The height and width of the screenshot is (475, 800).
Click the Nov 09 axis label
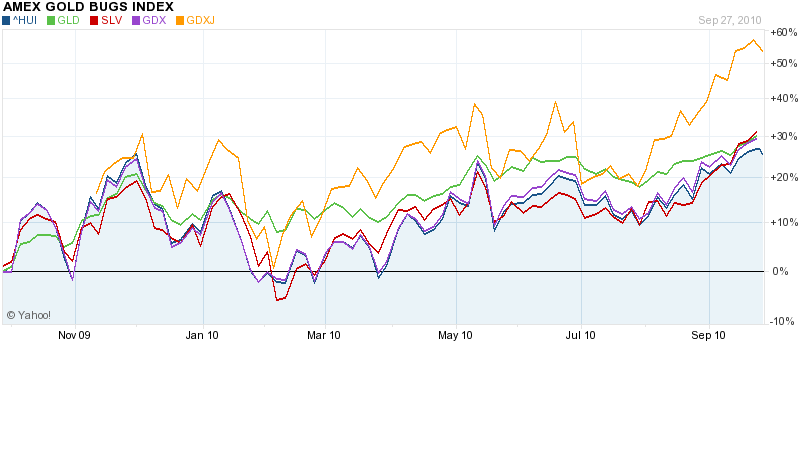(x=74, y=335)
